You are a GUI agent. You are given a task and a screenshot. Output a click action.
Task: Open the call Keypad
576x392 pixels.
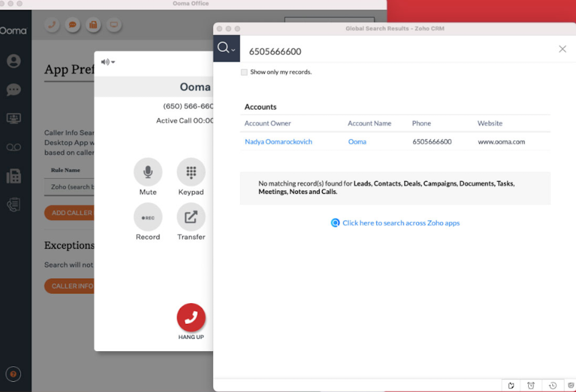click(x=191, y=172)
